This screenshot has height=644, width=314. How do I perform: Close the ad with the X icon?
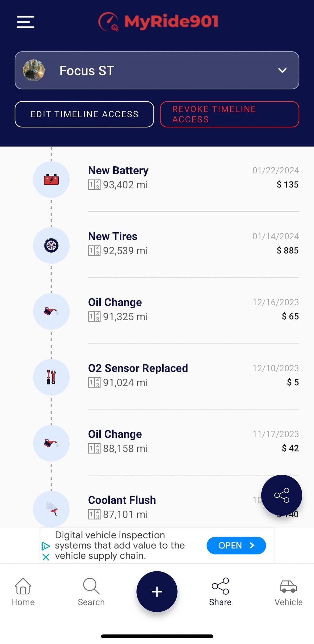coord(46,557)
